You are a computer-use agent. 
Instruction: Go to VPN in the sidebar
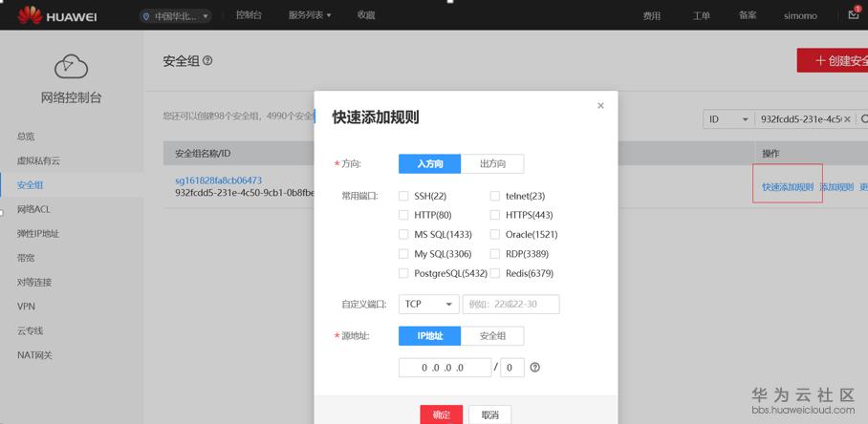click(x=26, y=307)
